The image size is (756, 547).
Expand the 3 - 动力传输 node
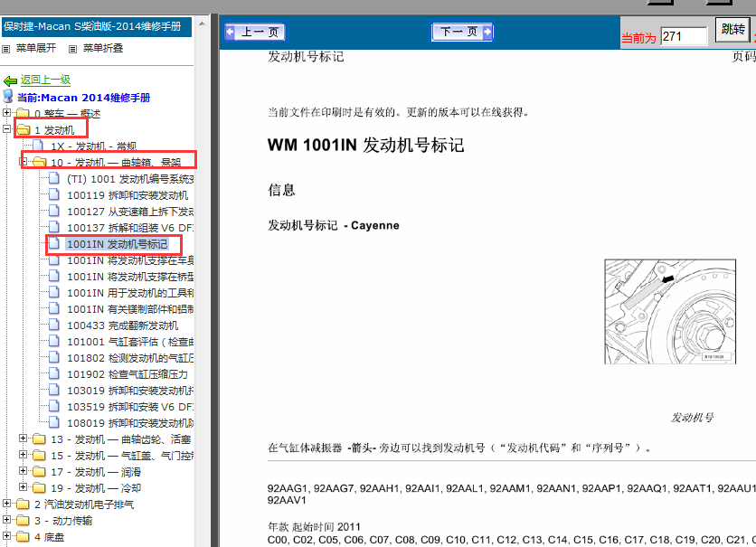[6, 520]
